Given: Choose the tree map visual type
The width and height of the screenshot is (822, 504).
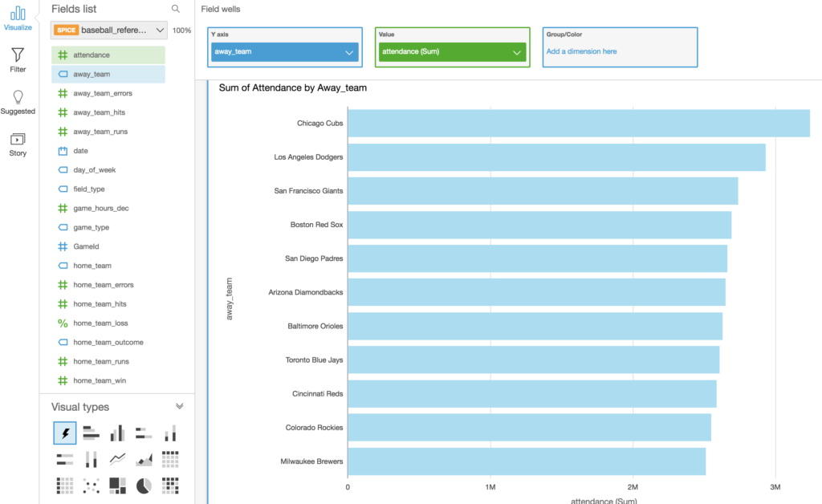Looking at the screenshot, I should pyautogui.click(x=118, y=485).
